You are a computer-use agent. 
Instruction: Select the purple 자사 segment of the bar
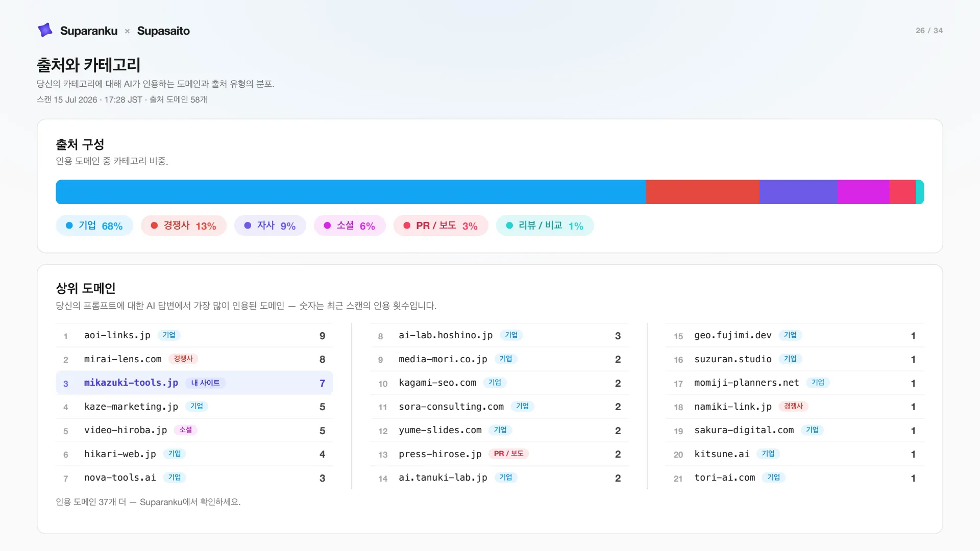(x=798, y=192)
